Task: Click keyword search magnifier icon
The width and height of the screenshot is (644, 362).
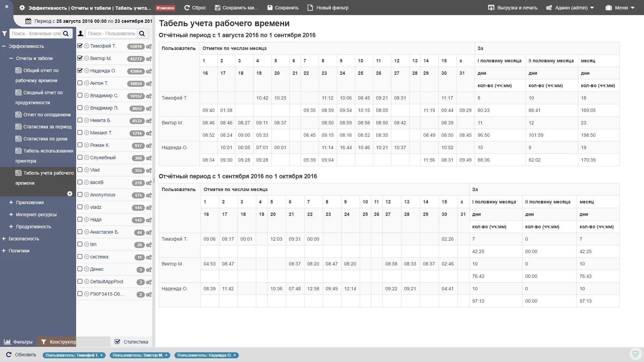Action: 66,34
